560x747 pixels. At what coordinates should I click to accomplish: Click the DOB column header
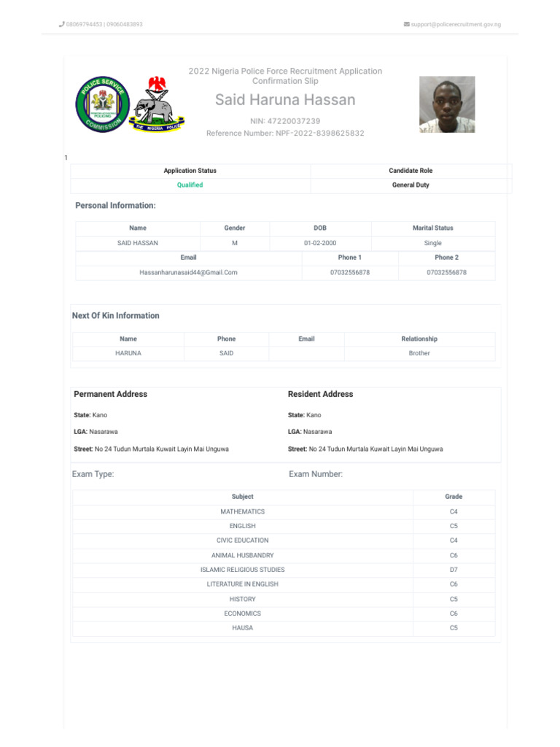click(x=320, y=228)
